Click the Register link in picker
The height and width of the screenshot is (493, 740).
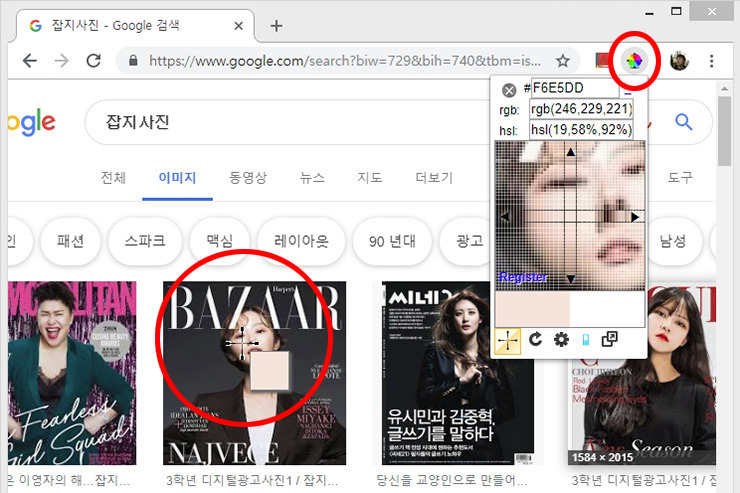point(523,277)
